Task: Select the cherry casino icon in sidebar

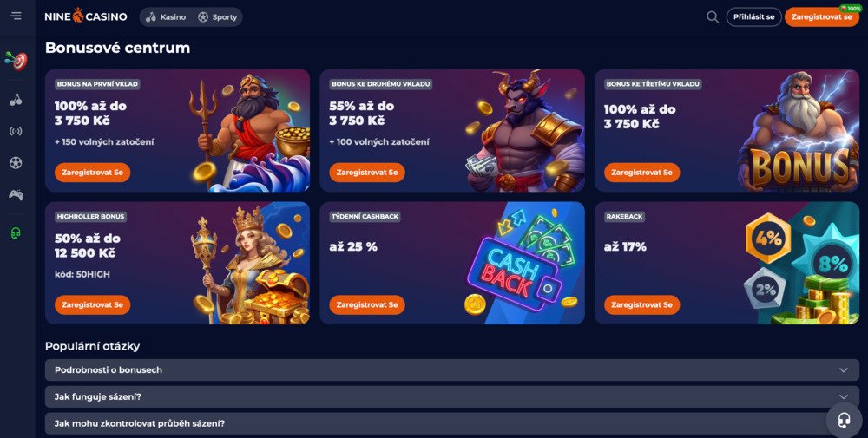Action: [16, 100]
